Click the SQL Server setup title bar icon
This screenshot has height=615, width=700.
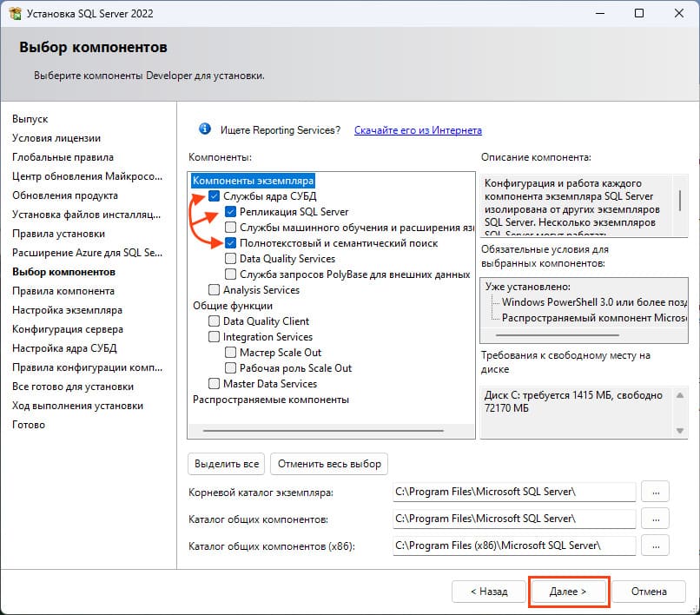pyautogui.click(x=15, y=13)
